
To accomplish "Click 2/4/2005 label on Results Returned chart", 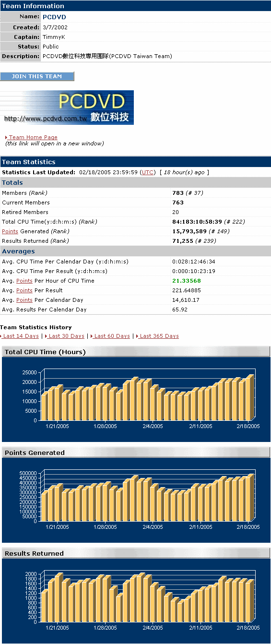I will click(x=153, y=627).
